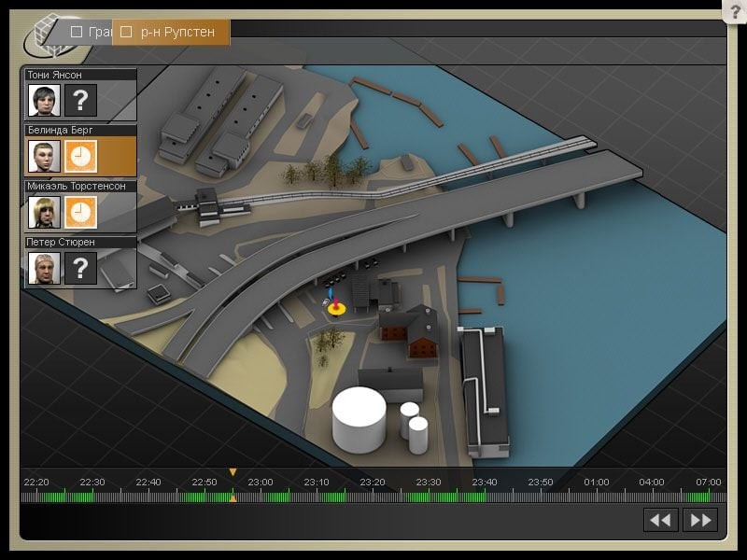
Task: Click the clock icon next to Микаэль Торстенсон
Action: click(80, 212)
